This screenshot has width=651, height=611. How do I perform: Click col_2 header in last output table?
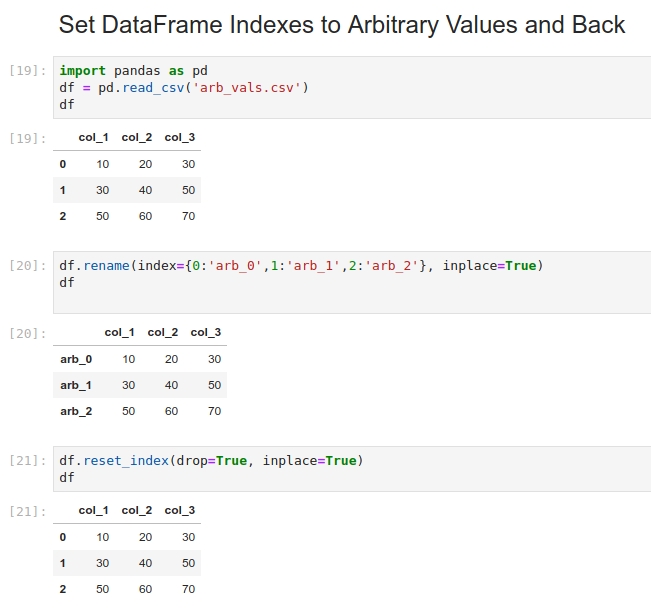(x=137, y=511)
